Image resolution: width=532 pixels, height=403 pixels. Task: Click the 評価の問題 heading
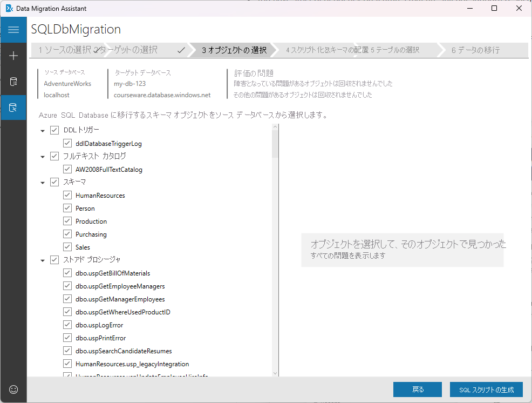[254, 73]
